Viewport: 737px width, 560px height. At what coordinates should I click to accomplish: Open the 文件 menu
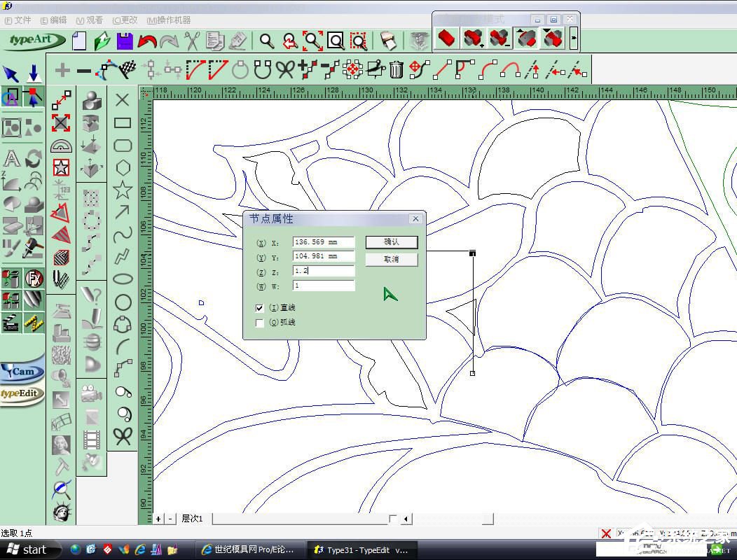click(18, 20)
